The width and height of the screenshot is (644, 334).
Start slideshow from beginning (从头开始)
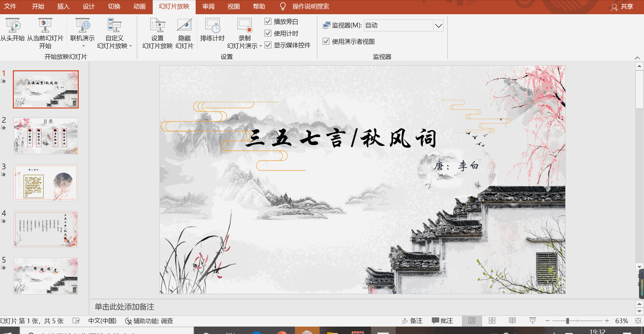13,30
